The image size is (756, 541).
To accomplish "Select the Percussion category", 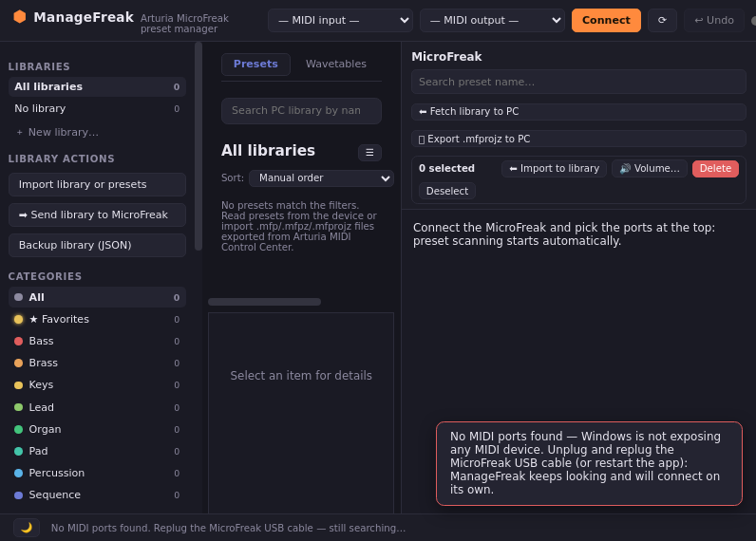I will (x=97, y=473).
